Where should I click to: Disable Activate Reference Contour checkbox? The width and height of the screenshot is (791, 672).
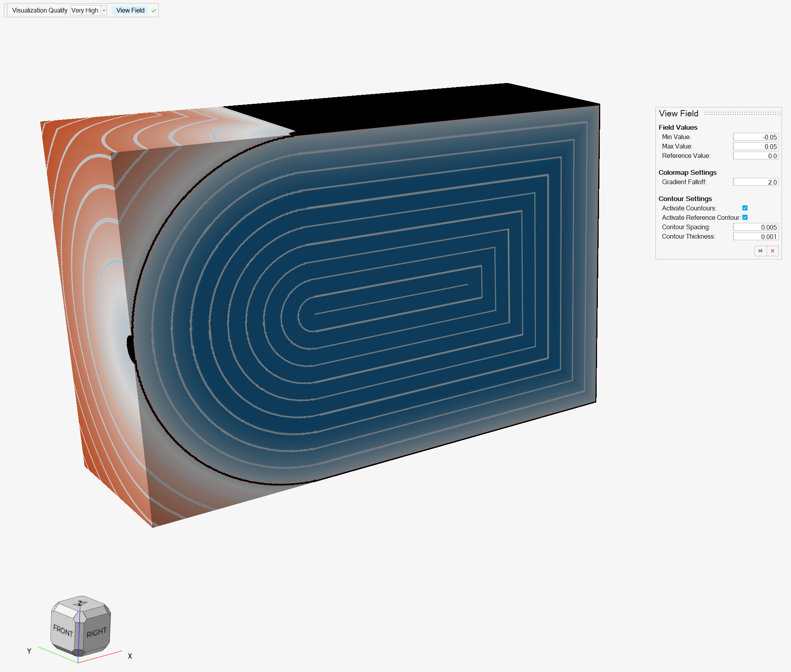[745, 217]
